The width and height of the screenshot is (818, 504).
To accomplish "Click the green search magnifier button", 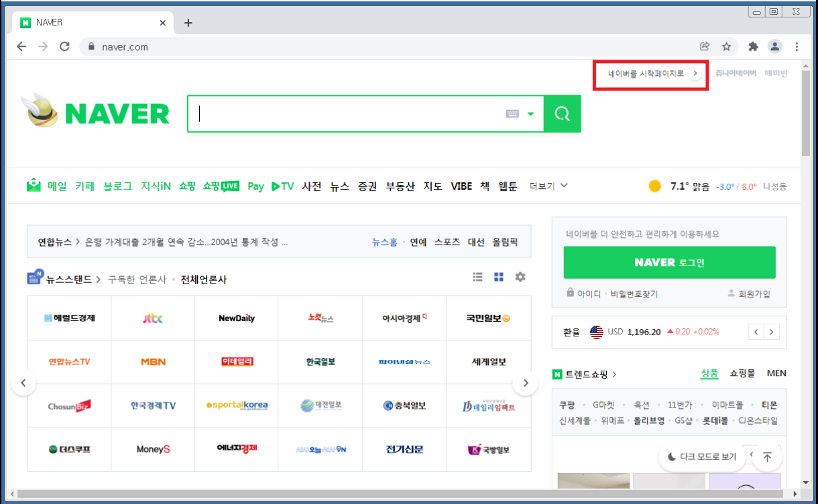I will coord(562,113).
